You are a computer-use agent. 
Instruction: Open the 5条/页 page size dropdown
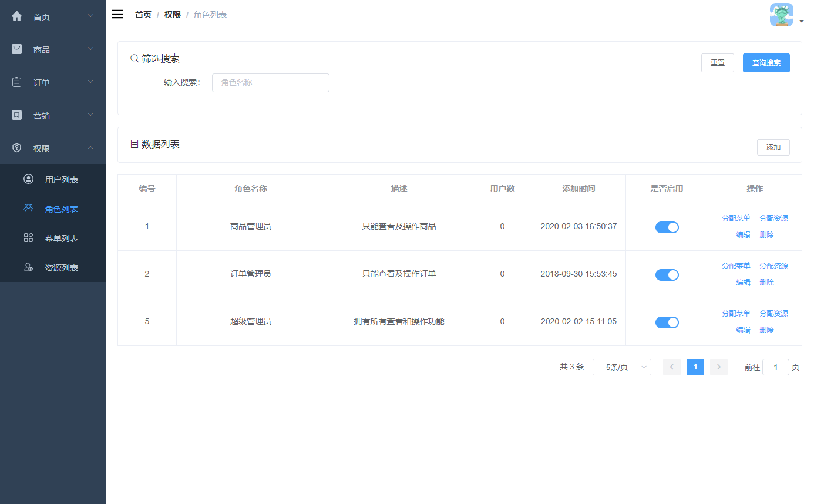tap(621, 367)
